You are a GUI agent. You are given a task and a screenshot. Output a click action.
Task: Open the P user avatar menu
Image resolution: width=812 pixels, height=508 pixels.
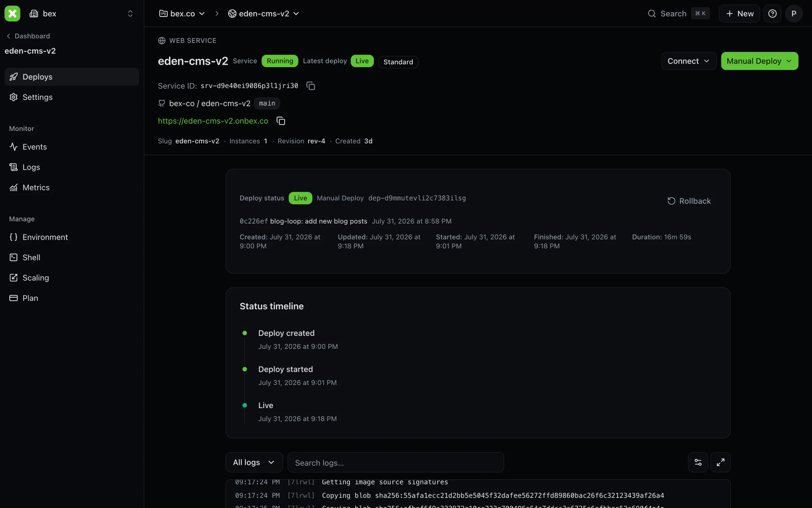click(x=794, y=14)
